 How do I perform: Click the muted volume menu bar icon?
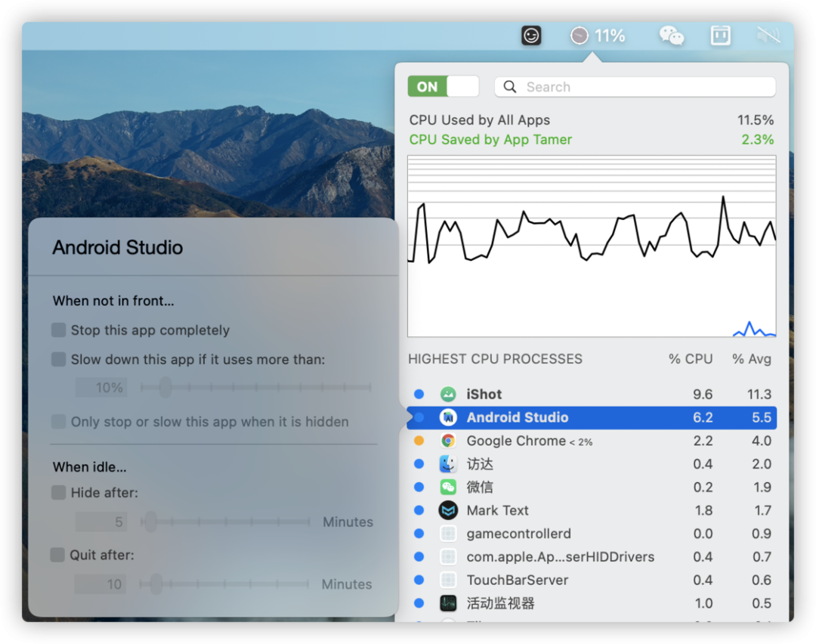[768, 36]
